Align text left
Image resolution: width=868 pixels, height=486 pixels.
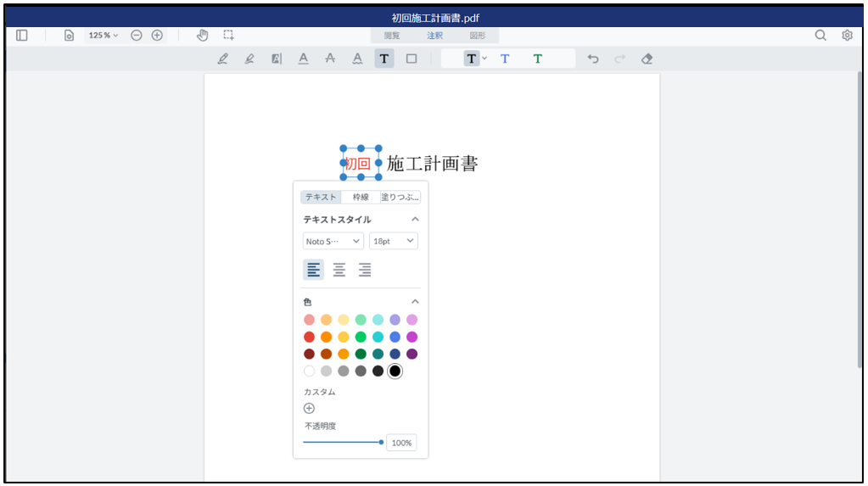(313, 270)
